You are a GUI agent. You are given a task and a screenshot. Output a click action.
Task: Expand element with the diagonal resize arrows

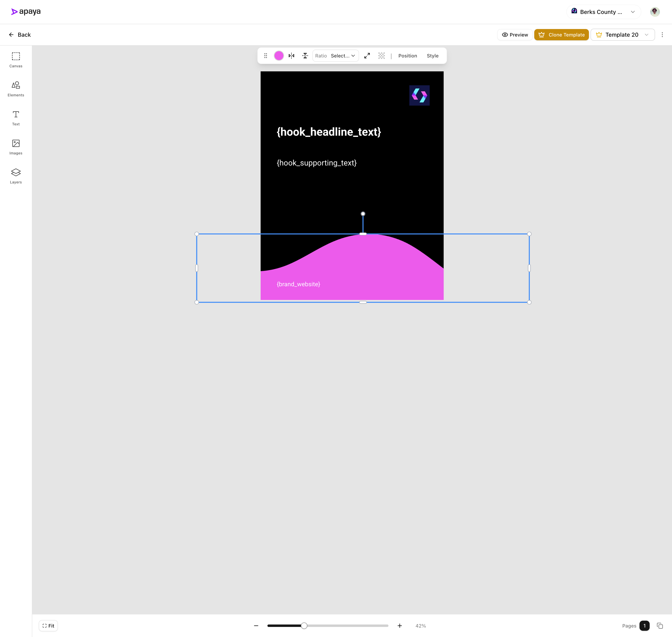[x=367, y=56]
